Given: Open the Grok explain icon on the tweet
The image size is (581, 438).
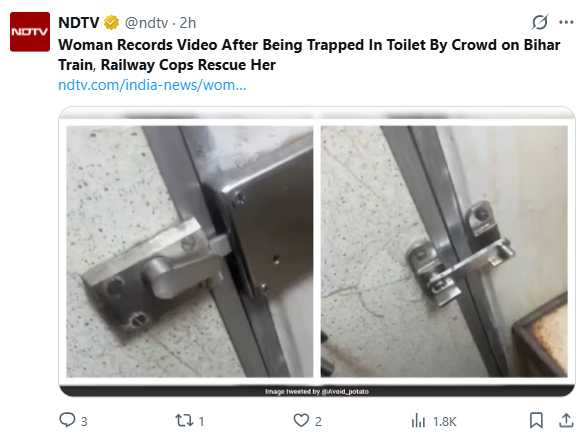Looking at the screenshot, I should coord(540,22).
